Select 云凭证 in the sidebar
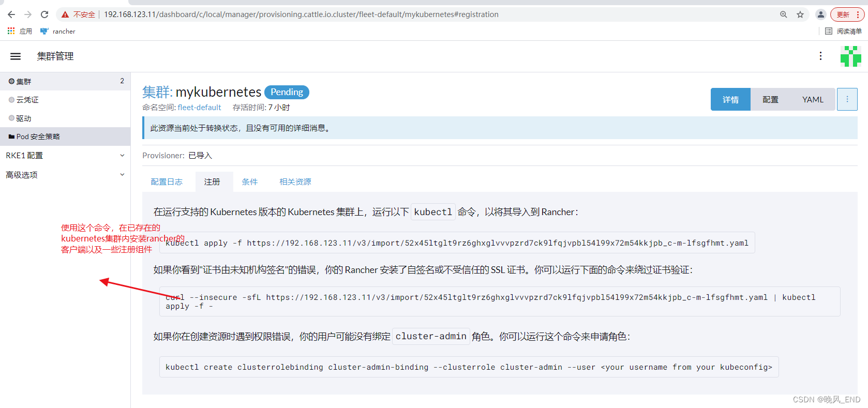The width and height of the screenshot is (868, 408). tap(65, 100)
